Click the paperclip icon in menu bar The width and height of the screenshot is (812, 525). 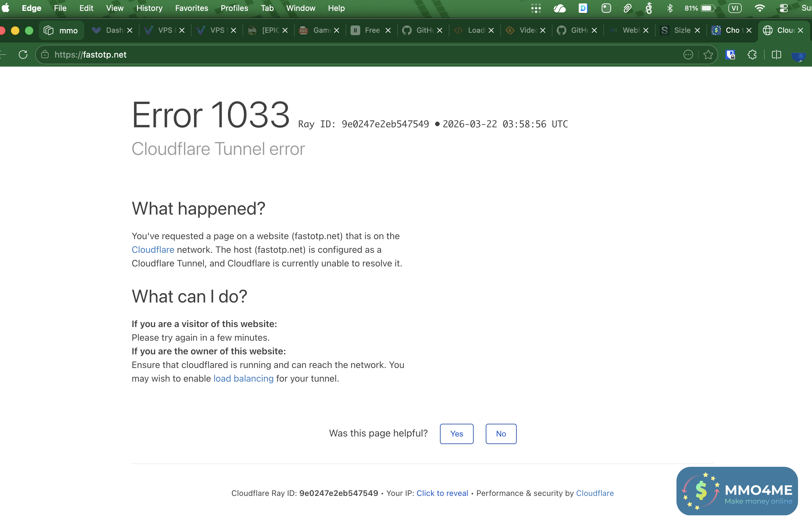(627, 8)
